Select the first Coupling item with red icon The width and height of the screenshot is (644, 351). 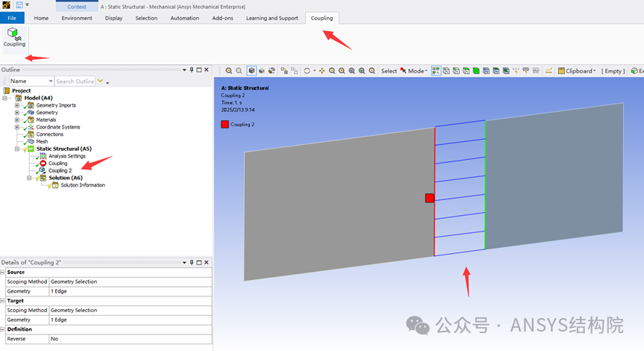(57, 163)
